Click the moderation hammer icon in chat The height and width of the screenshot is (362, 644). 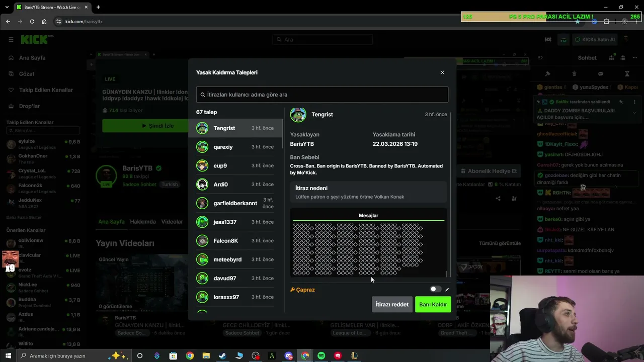[x=548, y=74]
